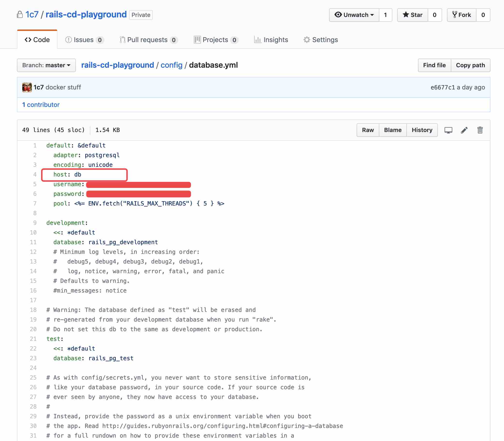Viewport: 504px width, 441px height.
Task: Click the pencil edit file icon
Action: 464,130
